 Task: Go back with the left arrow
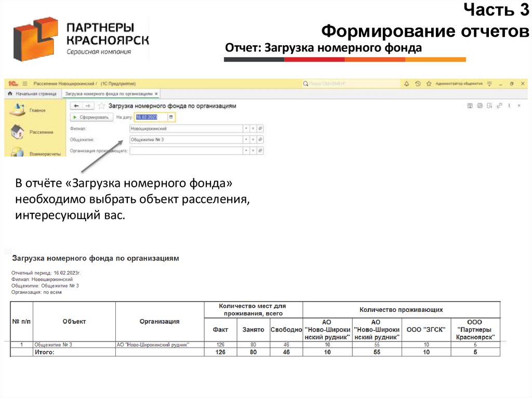[76, 106]
